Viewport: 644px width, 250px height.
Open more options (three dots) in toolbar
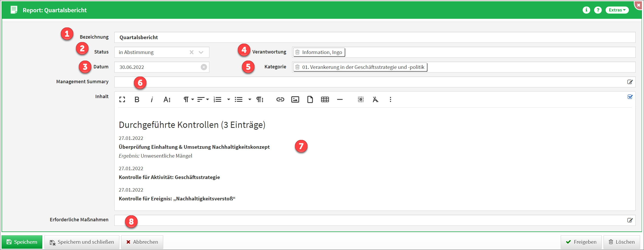(x=391, y=99)
